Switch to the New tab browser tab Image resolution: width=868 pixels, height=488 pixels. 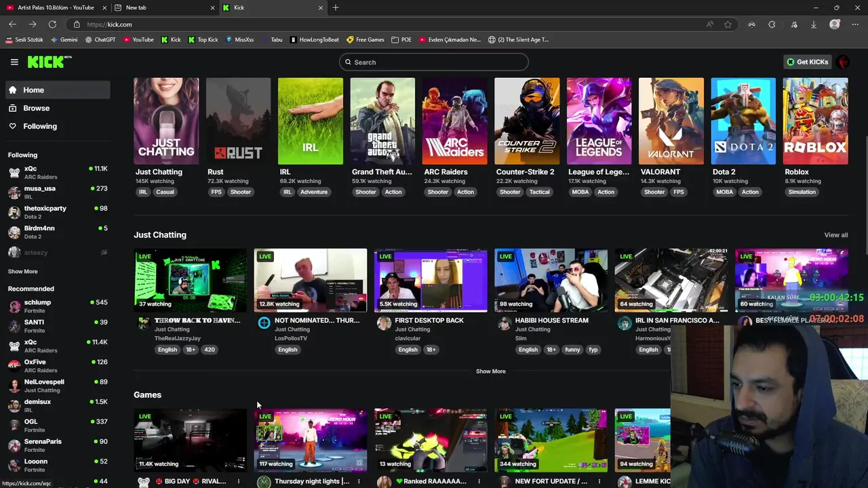(163, 7)
